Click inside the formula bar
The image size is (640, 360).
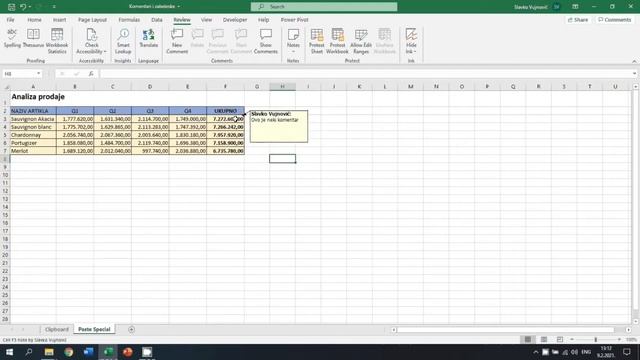[x=365, y=73]
